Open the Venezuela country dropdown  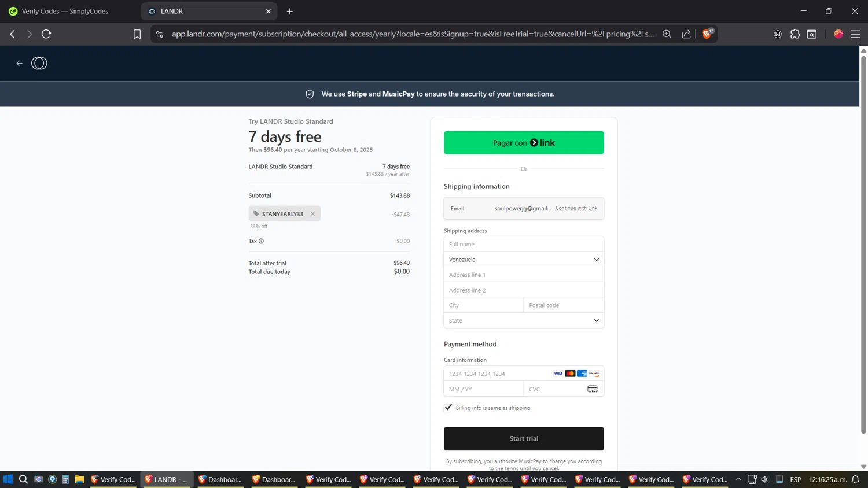[524, 260]
